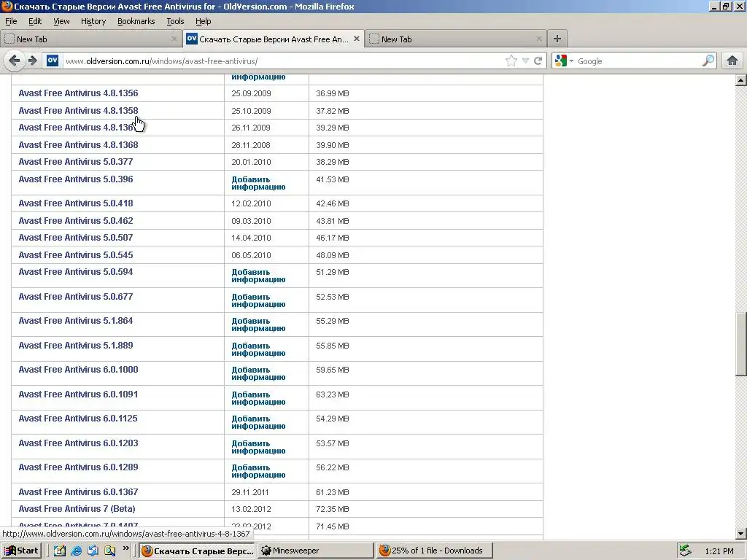
Task: Open Avast Free Antivirus 4.8.1356 link
Action: click(x=78, y=93)
